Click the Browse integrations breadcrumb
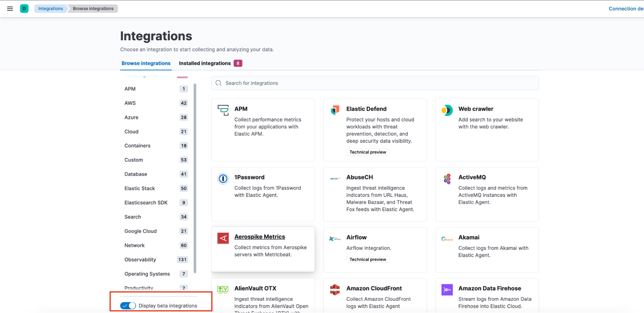This screenshot has height=313, width=644. click(93, 8)
